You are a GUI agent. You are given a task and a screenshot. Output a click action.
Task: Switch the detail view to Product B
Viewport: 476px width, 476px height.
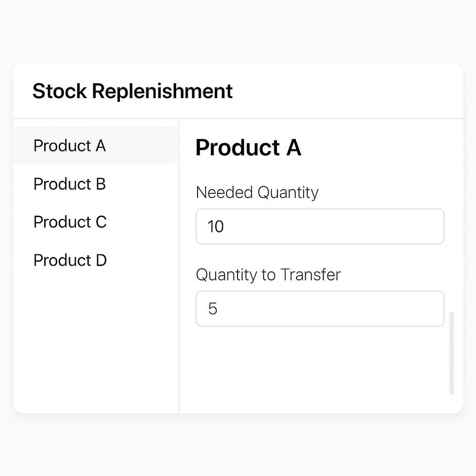(x=69, y=184)
